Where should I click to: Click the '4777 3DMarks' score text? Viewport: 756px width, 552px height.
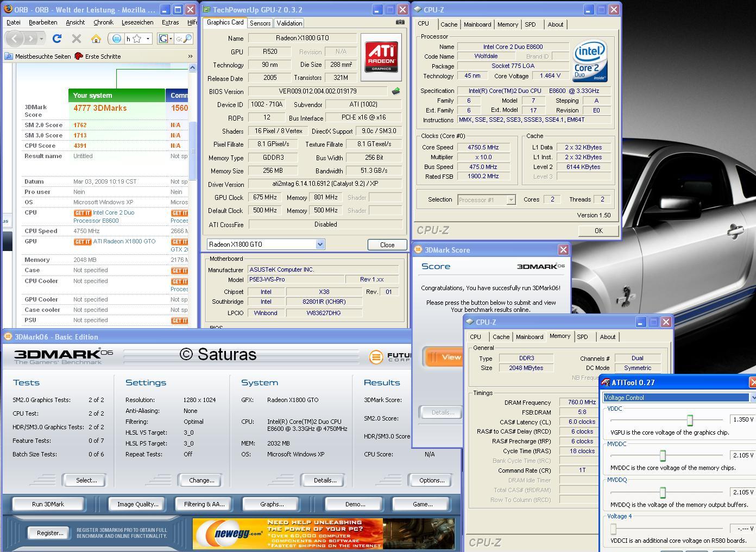[100, 108]
